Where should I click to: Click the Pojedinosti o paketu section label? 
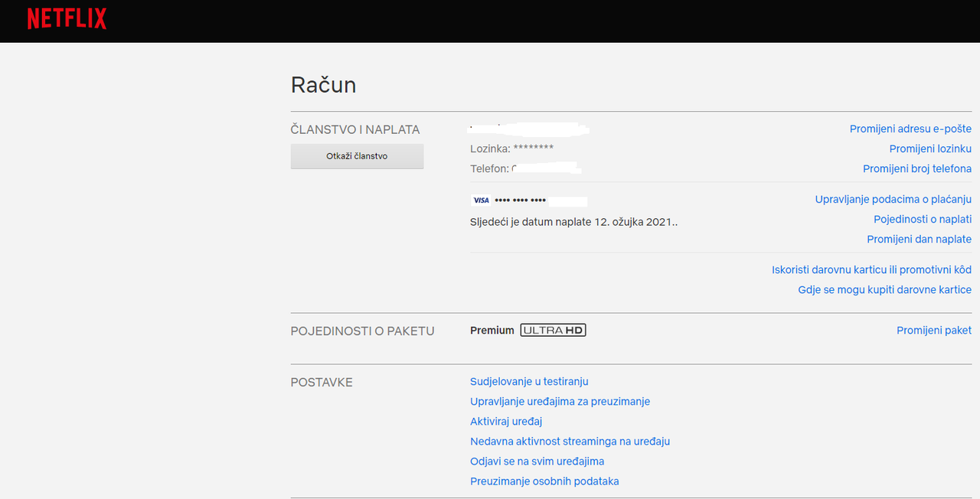(x=362, y=331)
